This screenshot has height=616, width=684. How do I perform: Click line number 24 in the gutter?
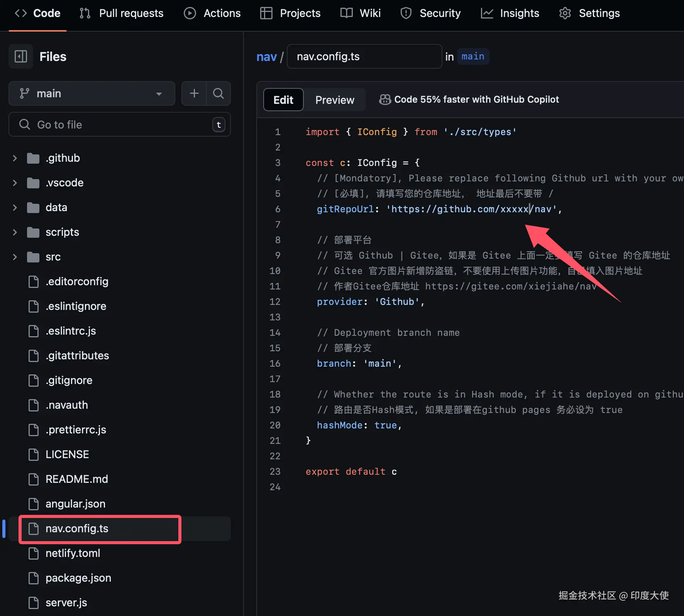(x=275, y=487)
